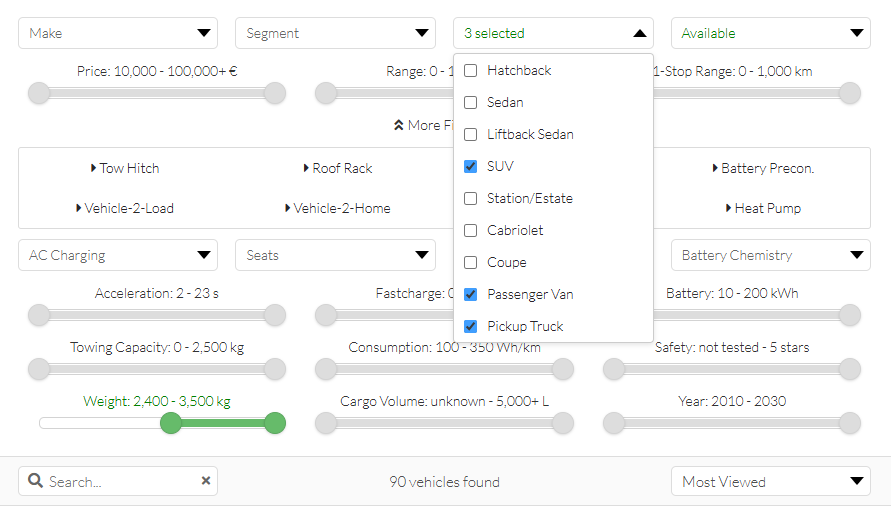Uncheck the Pickup Truck checkbox
Image resolution: width=891 pixels, height=522 pixels.
(471, 327)
